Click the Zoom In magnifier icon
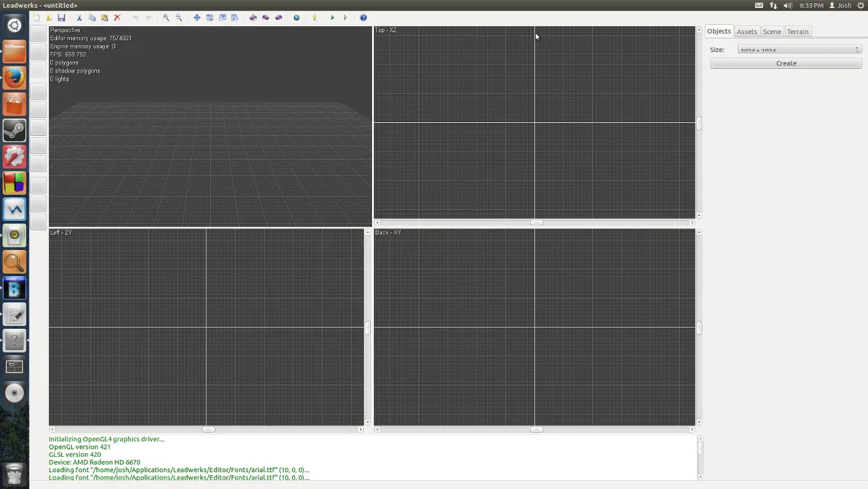The height and width of the screenshot is (489, 868). tap(166, 18)
